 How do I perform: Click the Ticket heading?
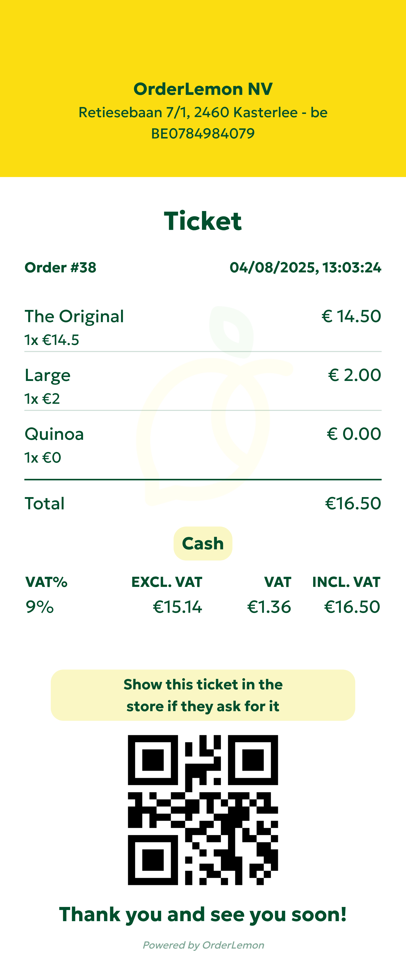[203, 221]
